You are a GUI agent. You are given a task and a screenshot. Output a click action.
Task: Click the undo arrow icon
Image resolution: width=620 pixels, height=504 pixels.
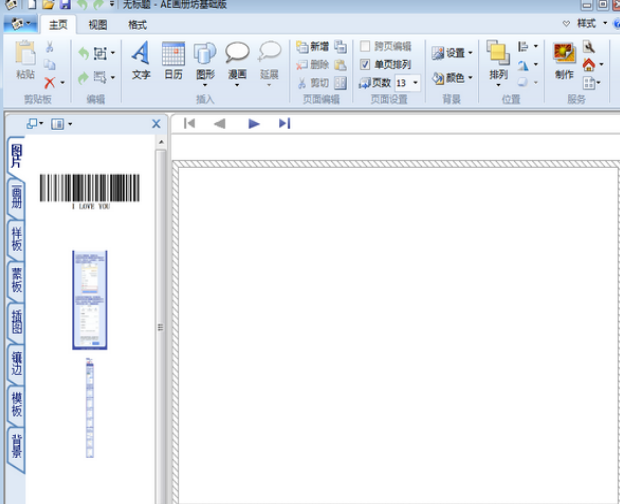coord(83,53)
